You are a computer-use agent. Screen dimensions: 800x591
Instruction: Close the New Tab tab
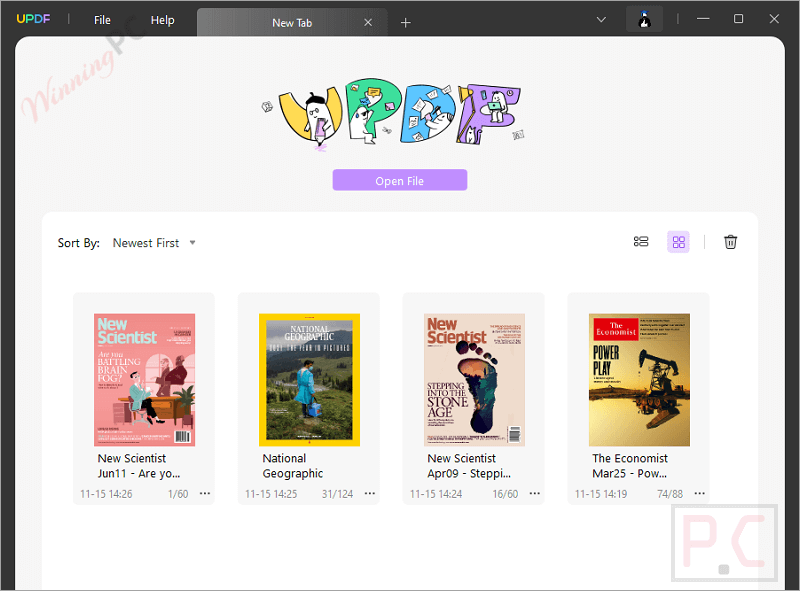[x=368, y=22]
